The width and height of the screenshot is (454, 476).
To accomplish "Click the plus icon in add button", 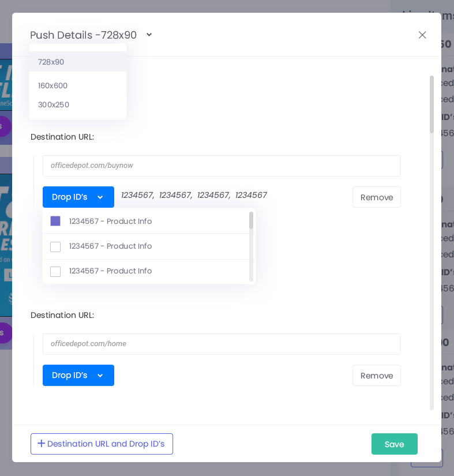I will [x=41, y=444].
